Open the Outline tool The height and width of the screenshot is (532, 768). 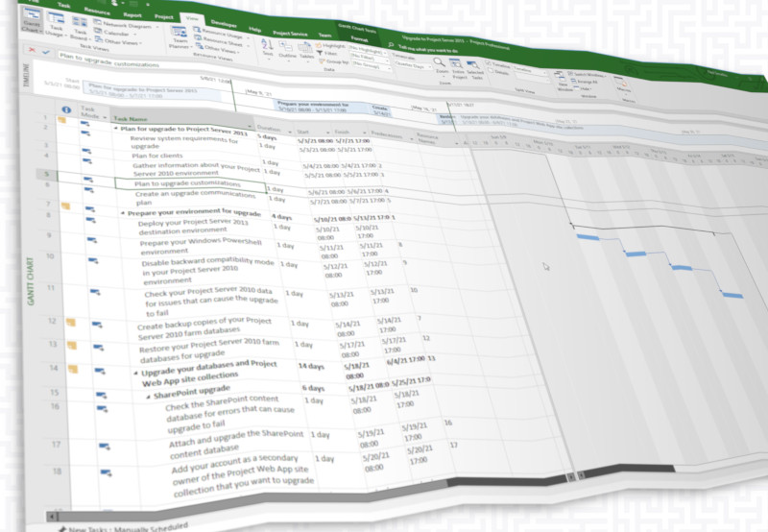287,50
